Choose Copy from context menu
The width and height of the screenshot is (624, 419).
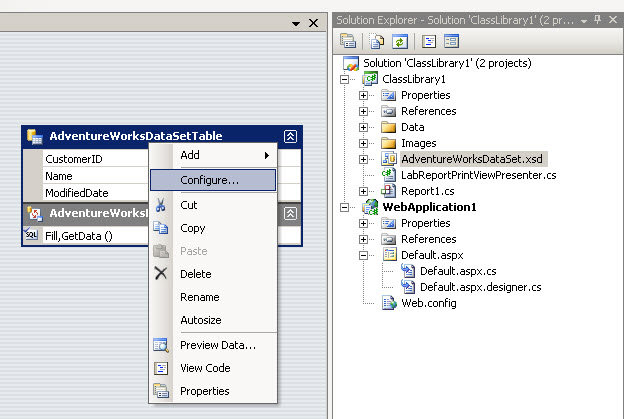pyautogui.click(x=213, y=228)
